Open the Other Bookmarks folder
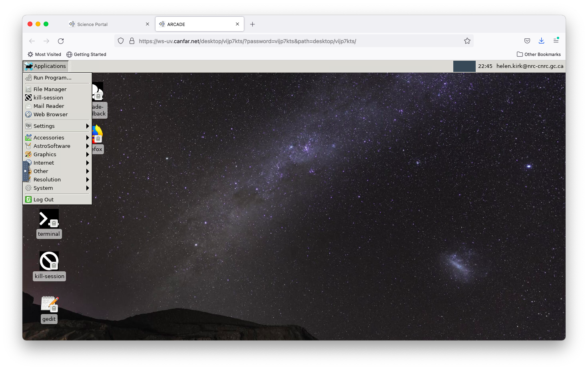This screenshot has width=588, height=370. [539, 54]
